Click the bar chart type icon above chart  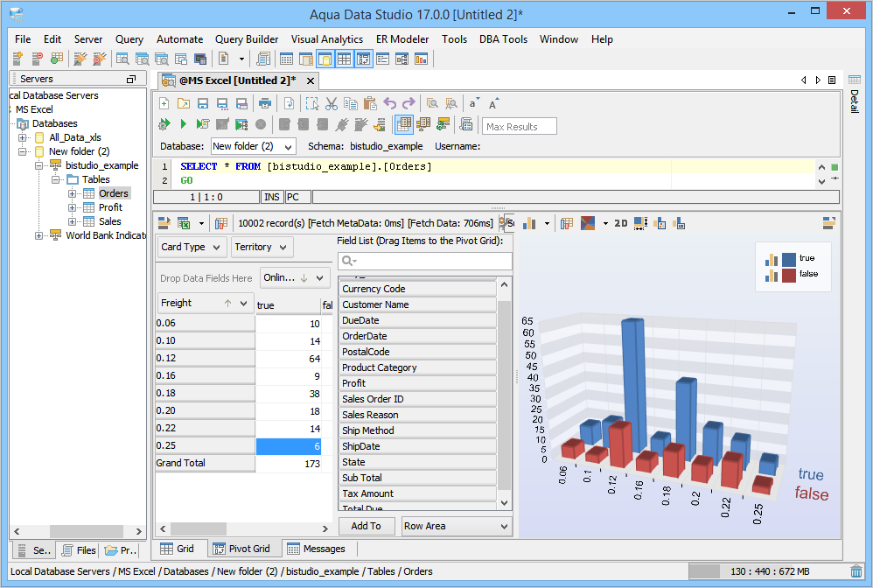[x=529, y=223]
